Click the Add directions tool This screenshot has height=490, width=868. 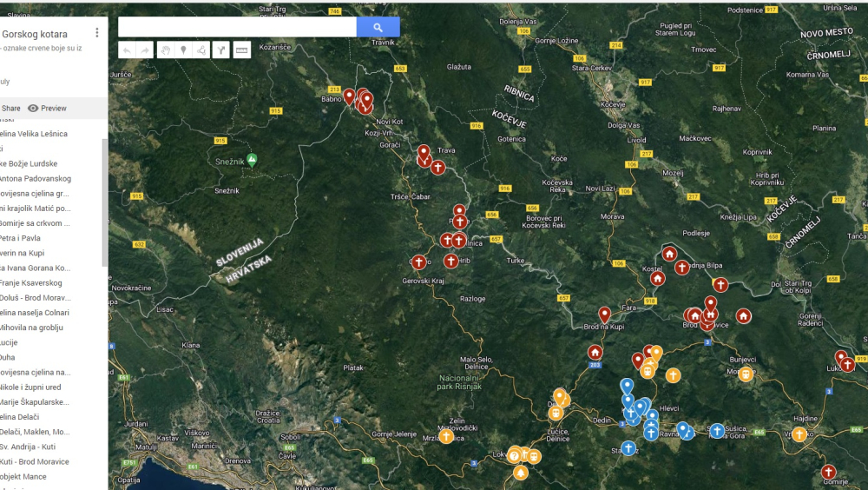pyautogui.click(x=222, y=50)
